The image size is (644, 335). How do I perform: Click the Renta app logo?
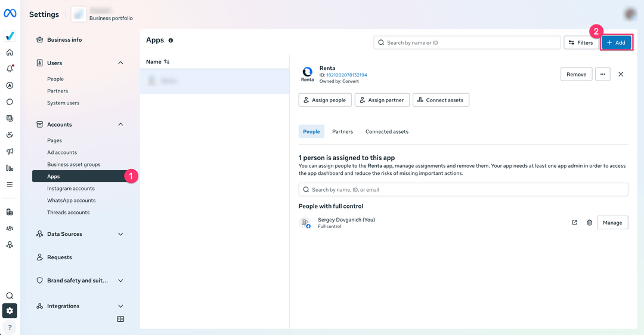click(x=307, y=74)
